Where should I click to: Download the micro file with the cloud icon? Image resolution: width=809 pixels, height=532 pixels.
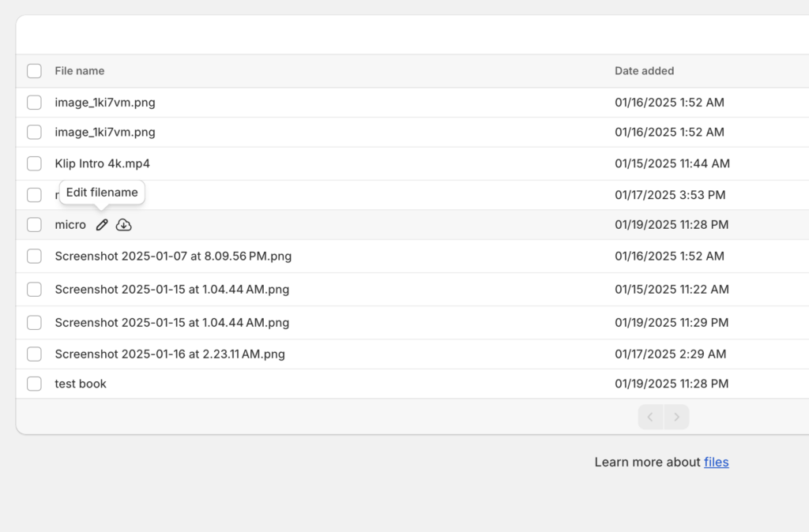[x=124, y=225]
